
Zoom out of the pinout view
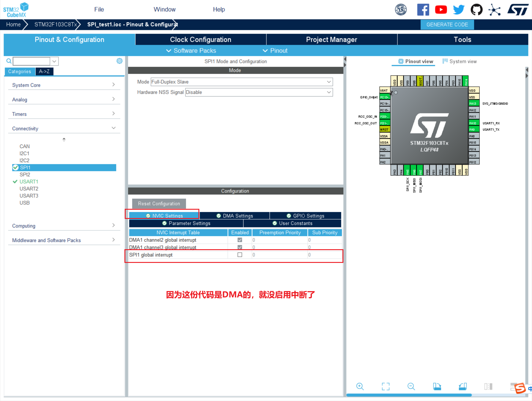click(411, 386)
